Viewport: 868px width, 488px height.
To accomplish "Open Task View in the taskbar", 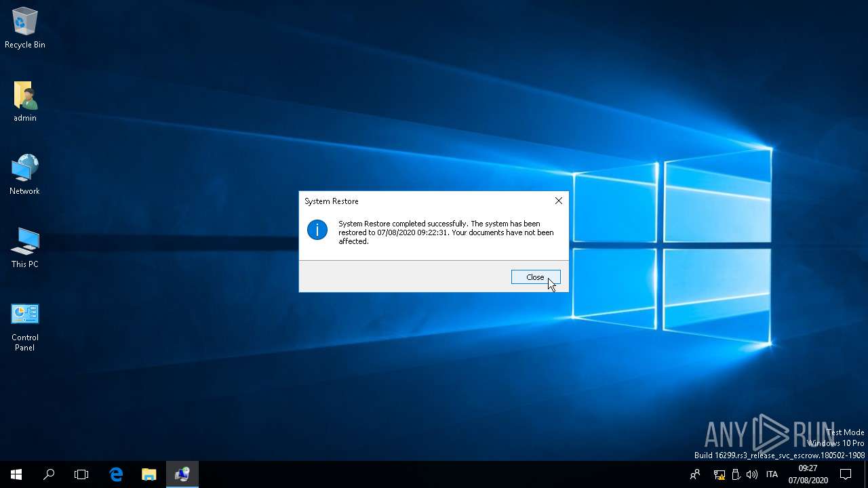I will 81,474.
